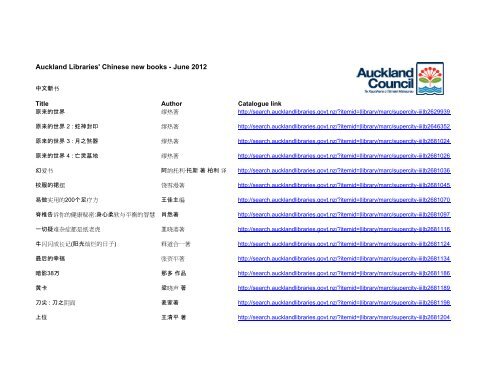Open catalogue link ending b2646352
The image size is (500, 386).
pos(344,126)
